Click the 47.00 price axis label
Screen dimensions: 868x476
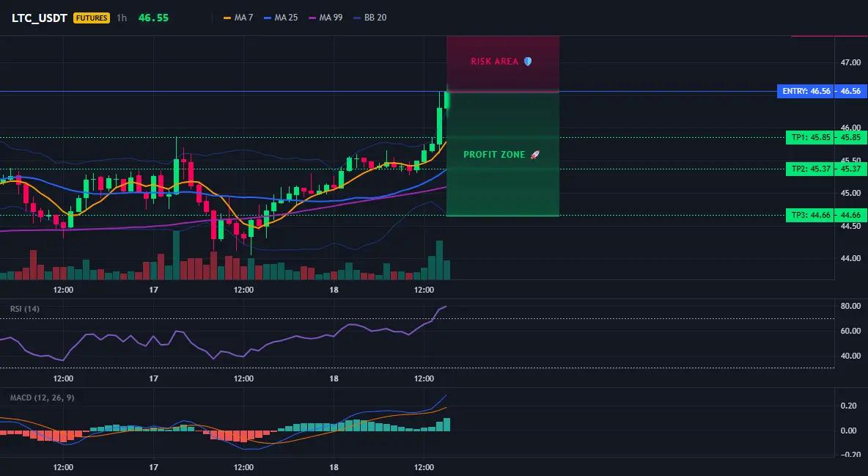click(851, 62)
